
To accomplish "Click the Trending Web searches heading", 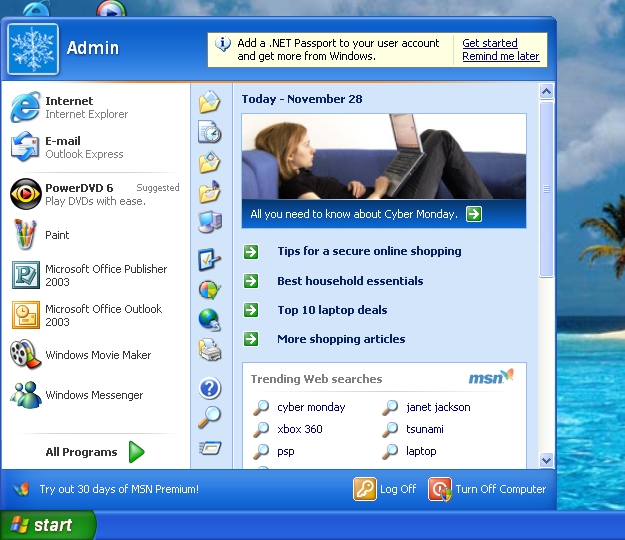I will click(x=316, y=379).
